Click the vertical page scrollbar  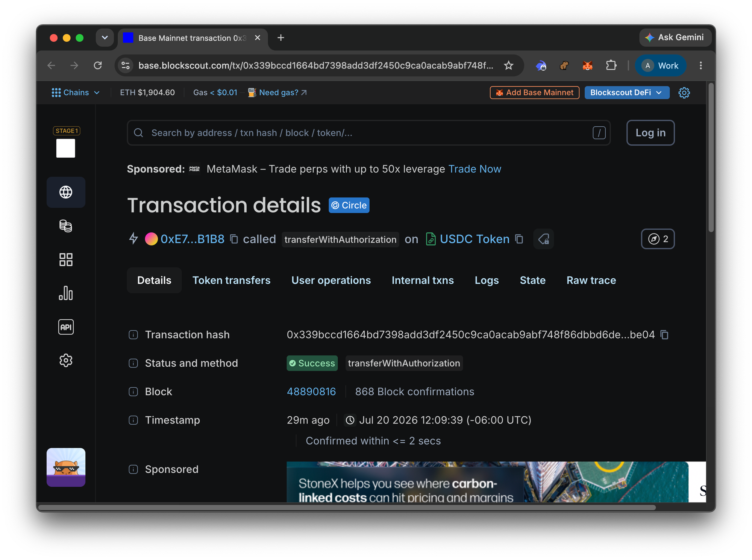coord(711,158)
